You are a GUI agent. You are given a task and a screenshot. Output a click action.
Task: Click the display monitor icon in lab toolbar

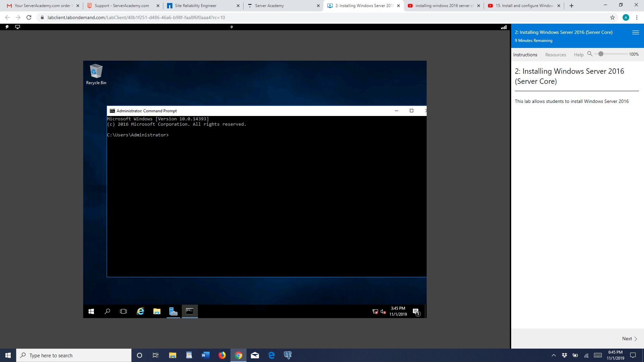[18, 27]
